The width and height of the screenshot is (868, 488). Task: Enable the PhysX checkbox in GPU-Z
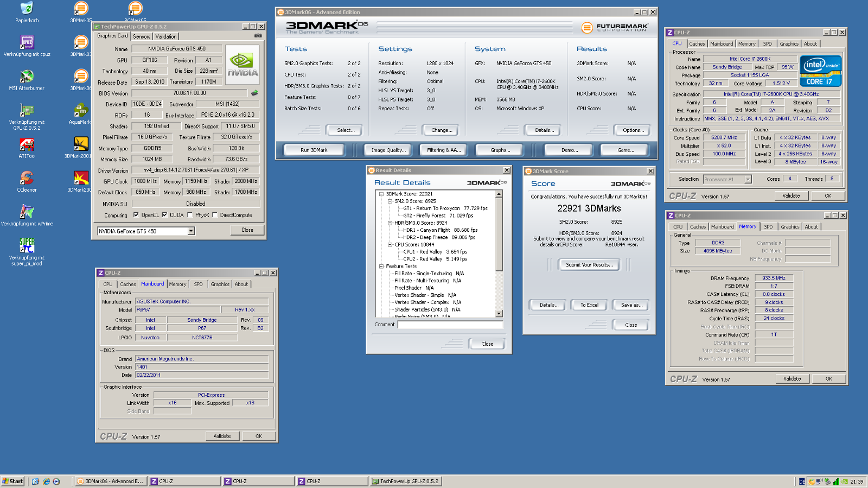click(190, 215)
